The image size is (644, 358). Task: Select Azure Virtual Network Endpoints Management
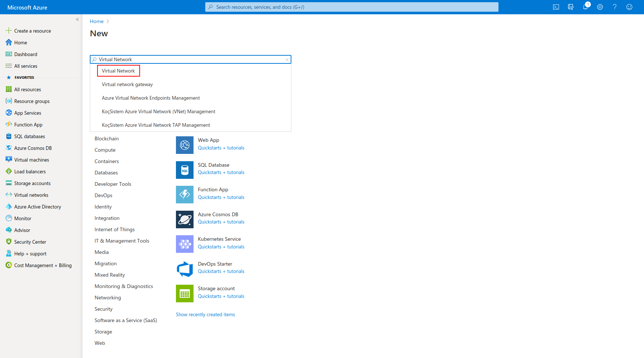point(151,98)
